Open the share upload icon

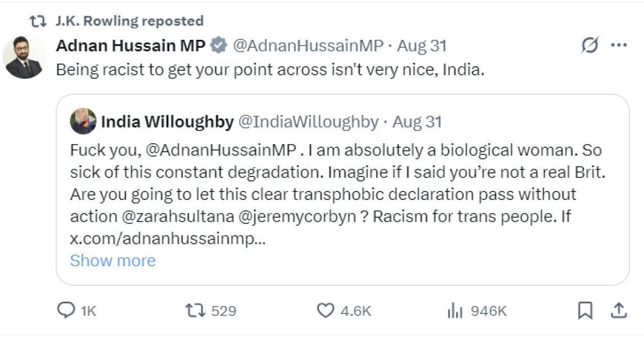[x=618, y=310]
